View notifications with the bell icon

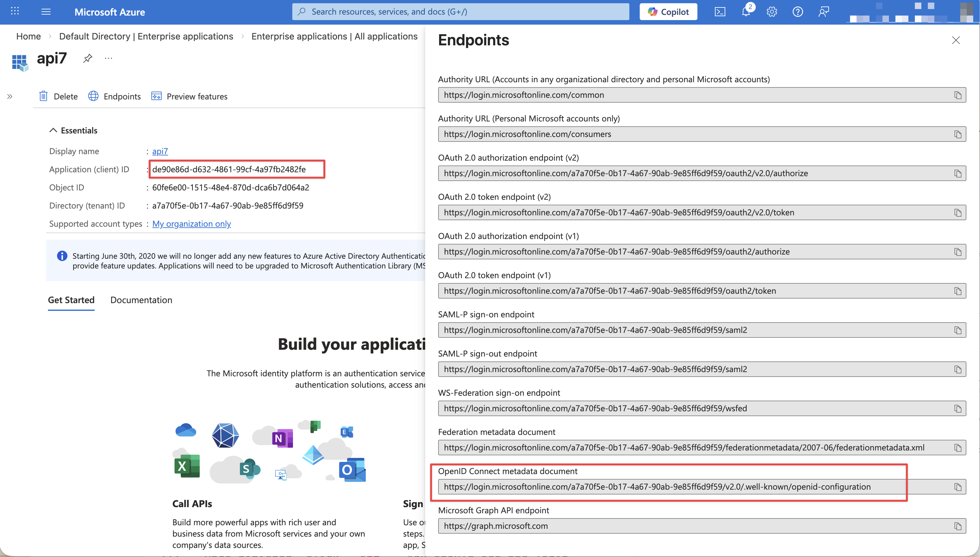click(x=746, y=11)
